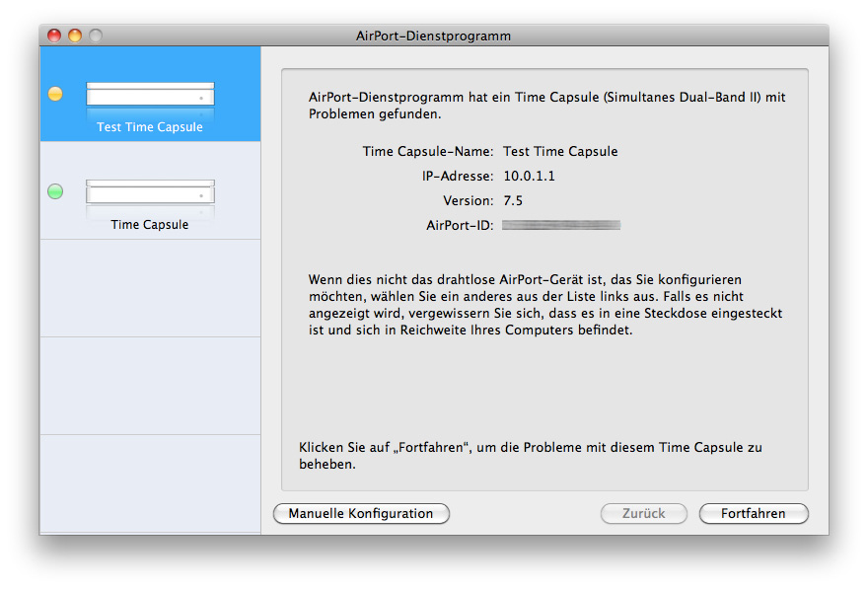
Task: Click the sidebar label 'Test Time Capsule'
Action: [x=150, y=126]
